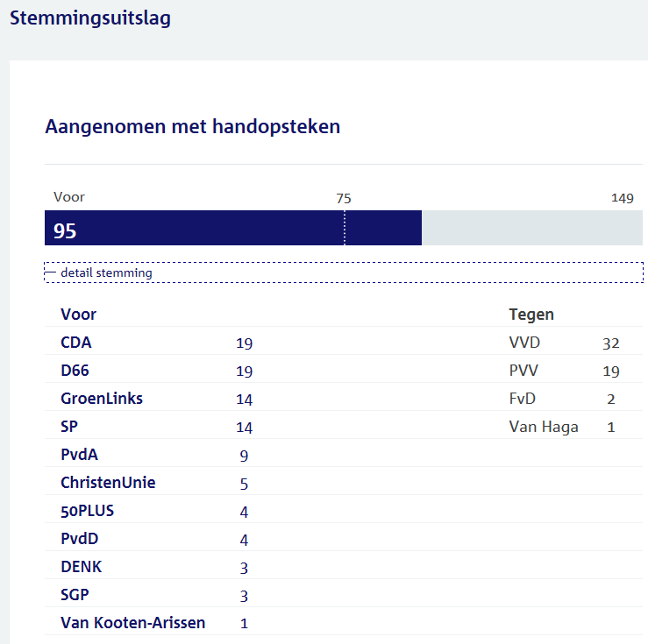Image resolution: width=648 pixels, height=644 pixels.
Task: Open the CDA party link
Action: coord(75,343)
